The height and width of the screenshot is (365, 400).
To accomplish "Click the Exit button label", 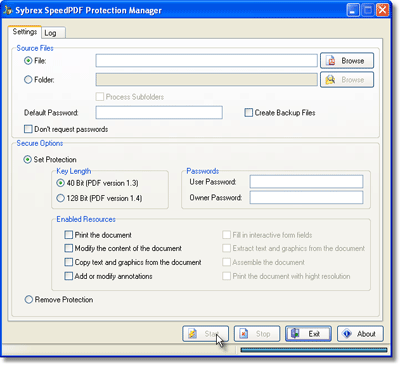I will pyautogui.click(x=314, y=334).
